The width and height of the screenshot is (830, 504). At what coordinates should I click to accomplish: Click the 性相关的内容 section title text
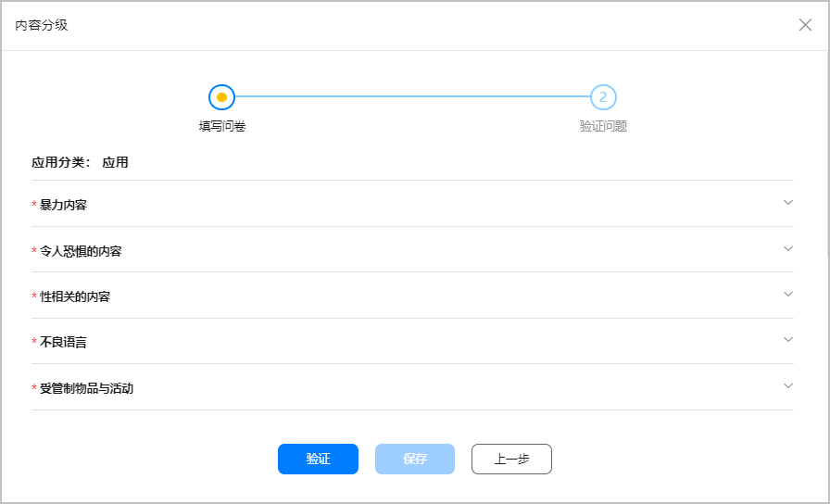(x=75, y=296)
